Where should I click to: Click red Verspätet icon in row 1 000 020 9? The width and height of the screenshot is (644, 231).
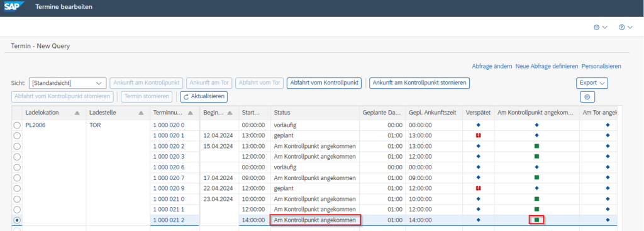(x=478, y=188)
